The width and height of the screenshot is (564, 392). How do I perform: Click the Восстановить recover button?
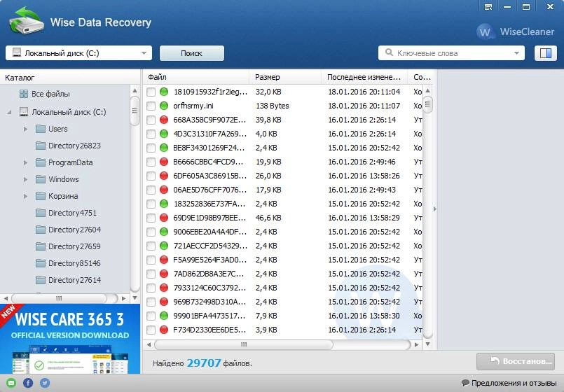coord(516,361)
